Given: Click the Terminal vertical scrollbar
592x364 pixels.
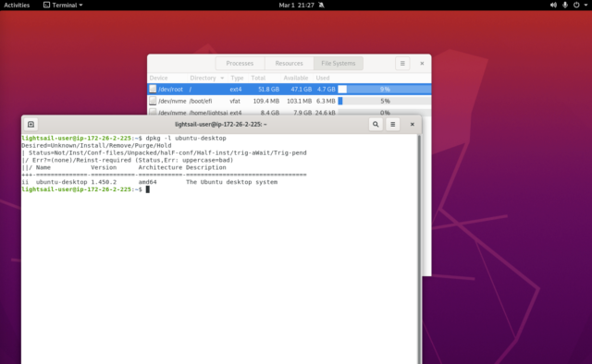Looking at the screenshot, I should [419, 249].
